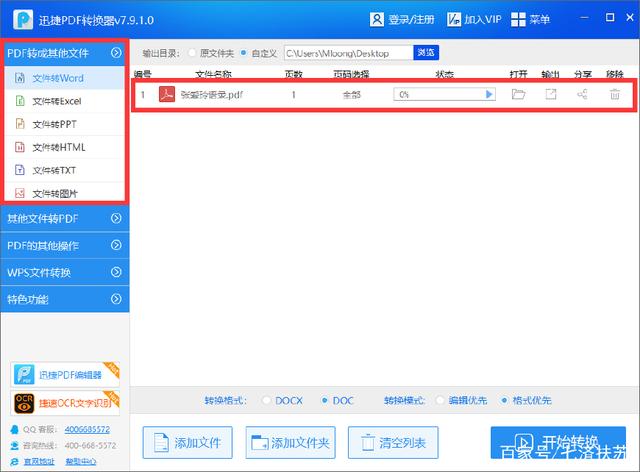Click the file name 张爱玲语录.pdf
This screenshot has width=640, height=472.
click(212, 95)
